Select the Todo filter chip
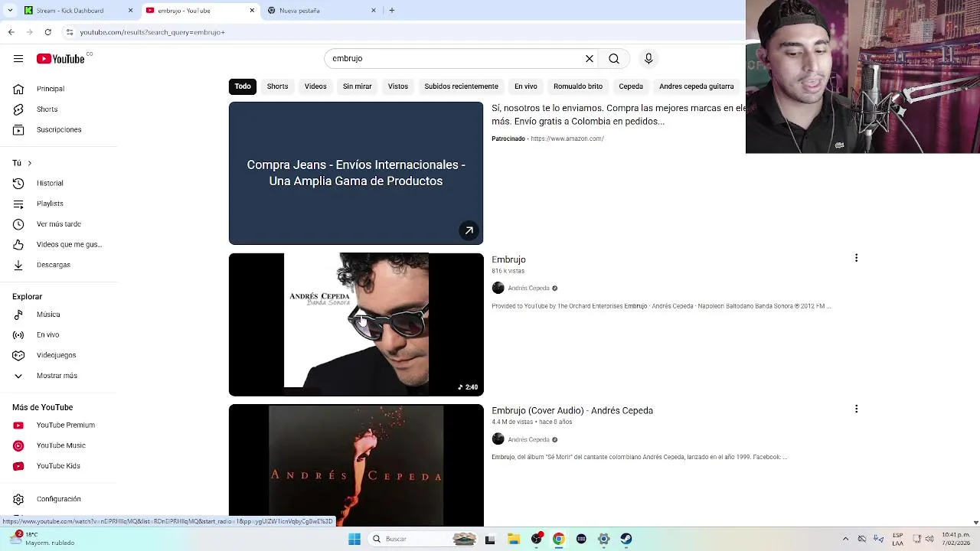Viewport: 980px width, 551px height. tap(243, 86)
